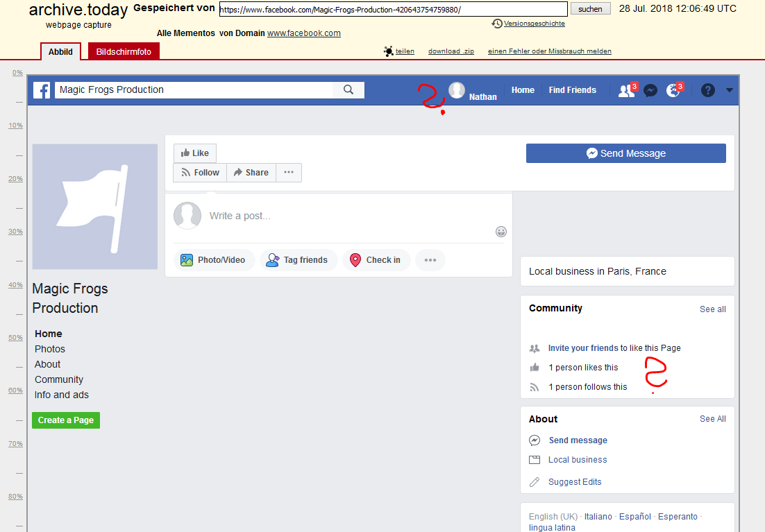Image resolution: width=765 pixels, height=532 pixels.
Task: Select the Abbild tab
Action: click(60, 52)
